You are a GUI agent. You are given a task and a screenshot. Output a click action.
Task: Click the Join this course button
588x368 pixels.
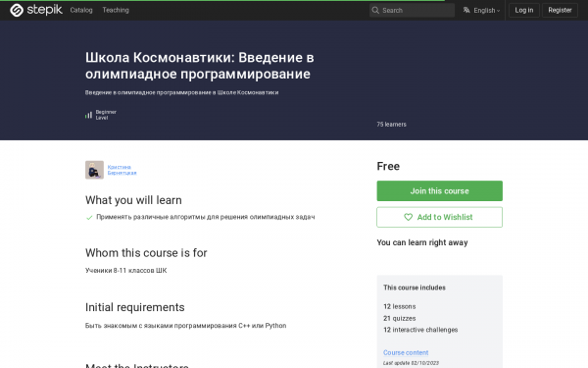pyautogui.click(x=439, y=190)
